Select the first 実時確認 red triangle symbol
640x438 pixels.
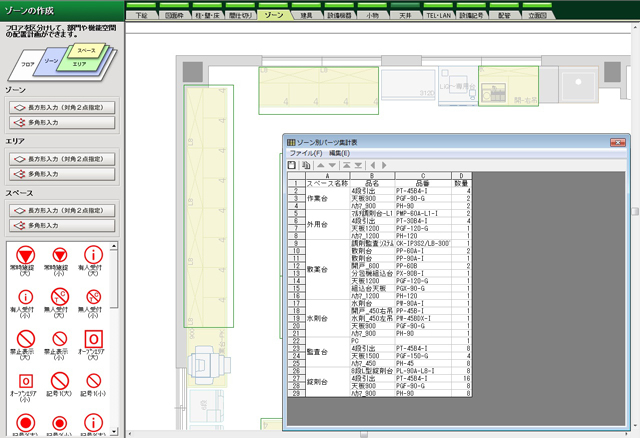[25, 254]
